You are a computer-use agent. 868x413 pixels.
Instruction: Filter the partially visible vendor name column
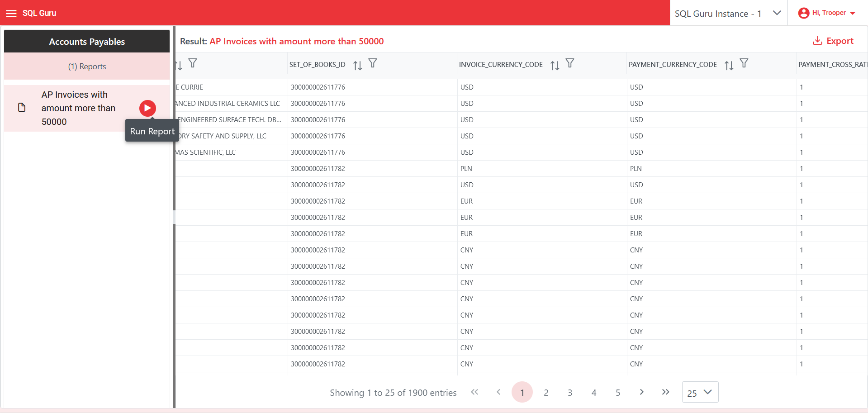click(x=193, y=63)
